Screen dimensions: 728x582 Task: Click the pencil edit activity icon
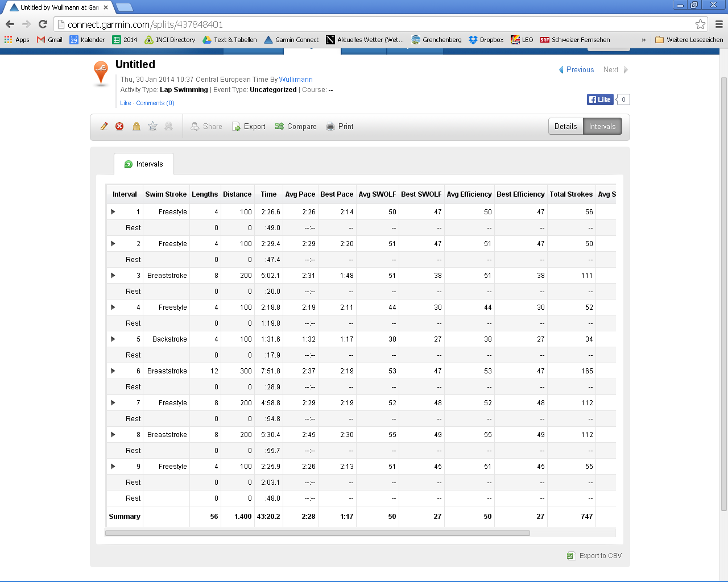click(x=104, y=126)
